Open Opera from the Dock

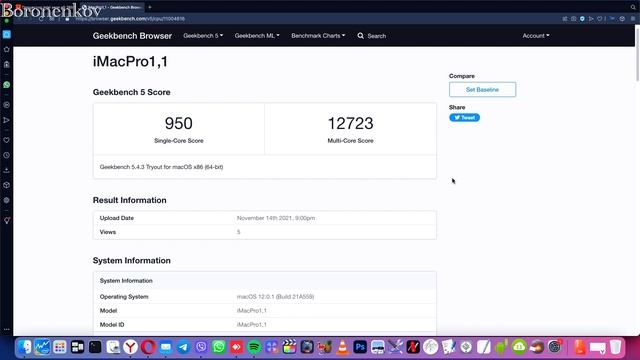tap(148, 347)
